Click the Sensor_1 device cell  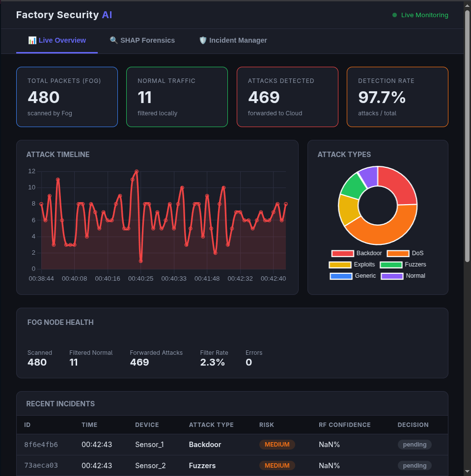pos(149,445)
